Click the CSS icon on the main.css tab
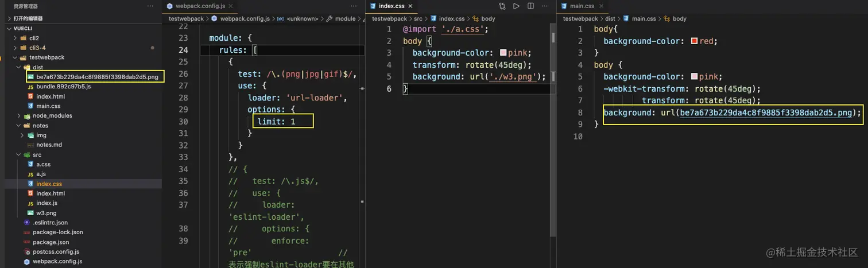 point(564,6)
